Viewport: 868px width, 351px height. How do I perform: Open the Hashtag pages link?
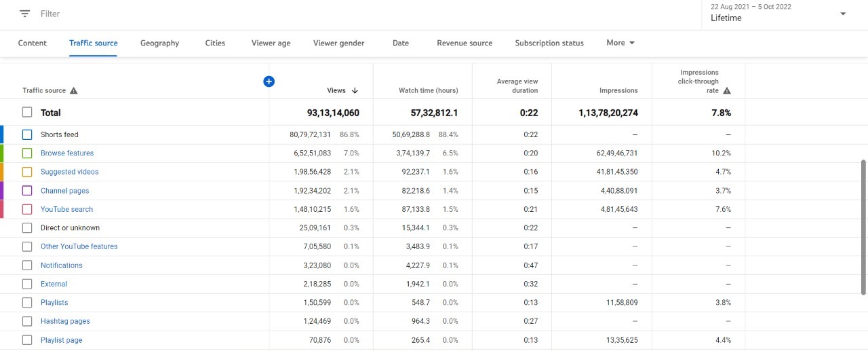coord(65,321)
